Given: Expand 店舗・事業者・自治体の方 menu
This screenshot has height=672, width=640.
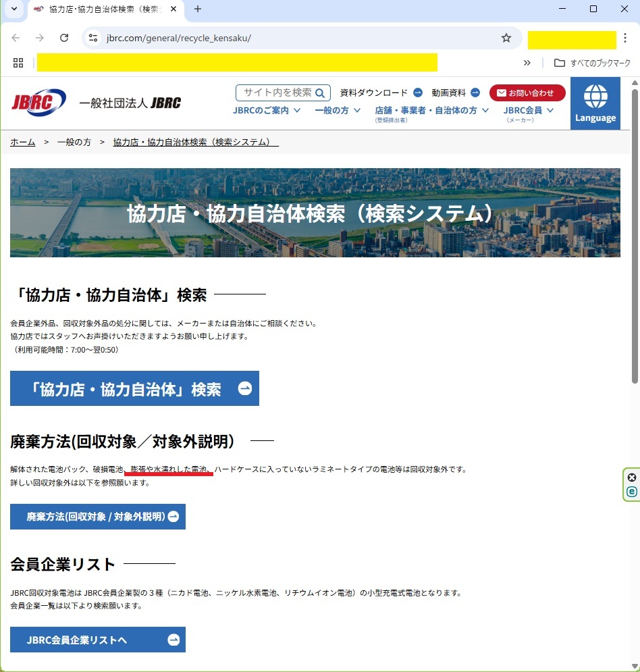Looking at the screenshot, I should (432, 110).
